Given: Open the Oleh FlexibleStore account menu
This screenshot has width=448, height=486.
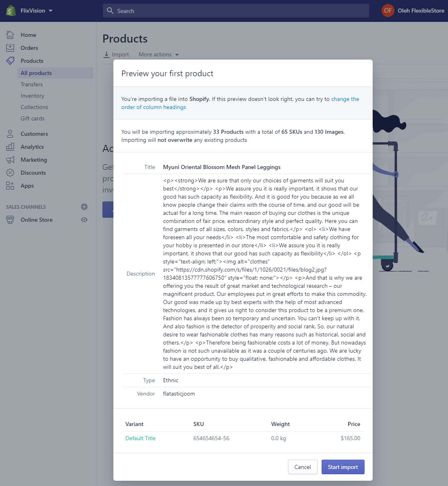Looking at the screenshot, I should tap(413, 11).
